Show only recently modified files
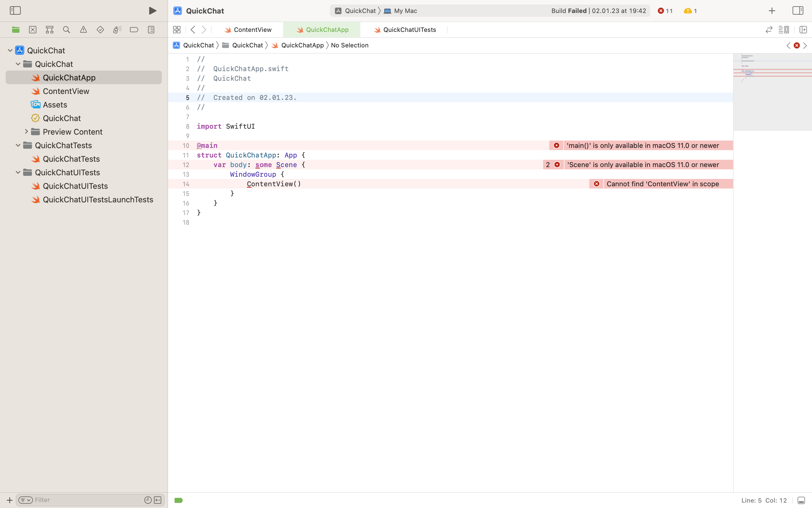This screenshot has height=508, width=812. (x=148, y=500)
